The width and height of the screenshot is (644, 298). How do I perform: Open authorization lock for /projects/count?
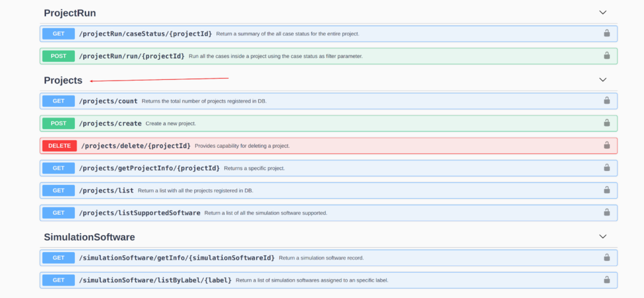pyautogui.click(x=607, y=101)
